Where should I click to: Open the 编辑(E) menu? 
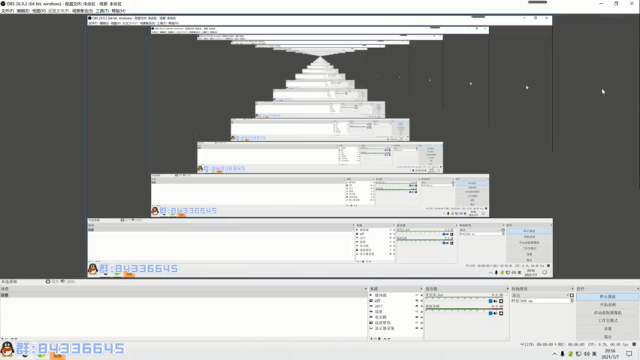pyautogui.click(x=23, y=11)
